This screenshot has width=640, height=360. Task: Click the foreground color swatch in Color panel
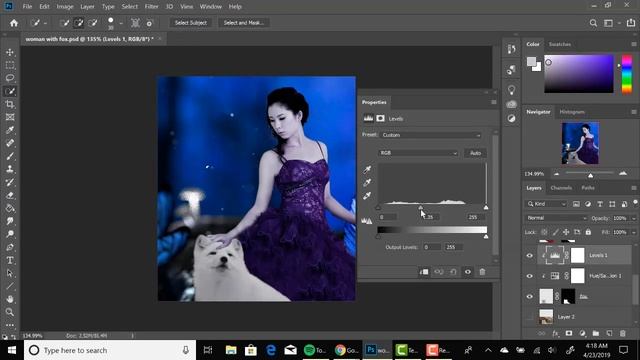[531, 62]
